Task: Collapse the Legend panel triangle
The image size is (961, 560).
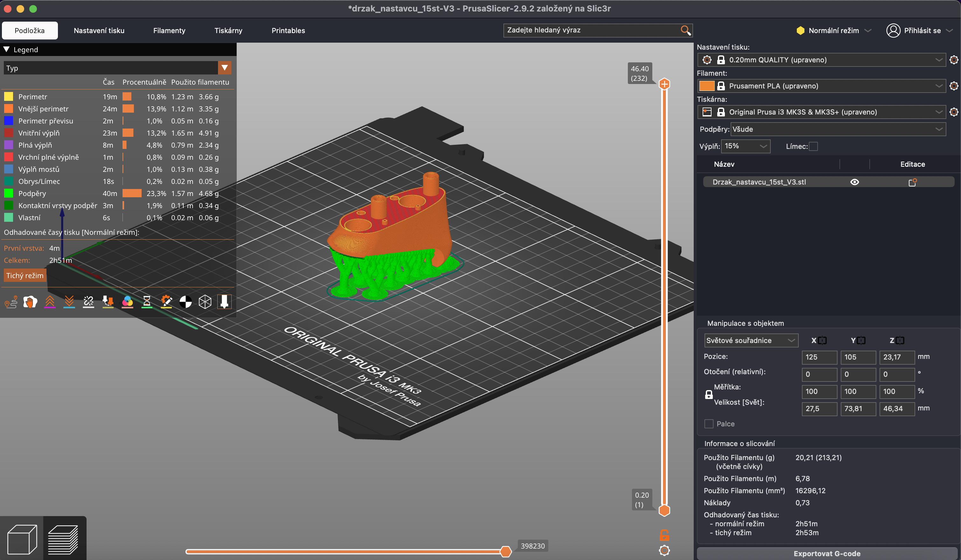Action: coord(6,50)
